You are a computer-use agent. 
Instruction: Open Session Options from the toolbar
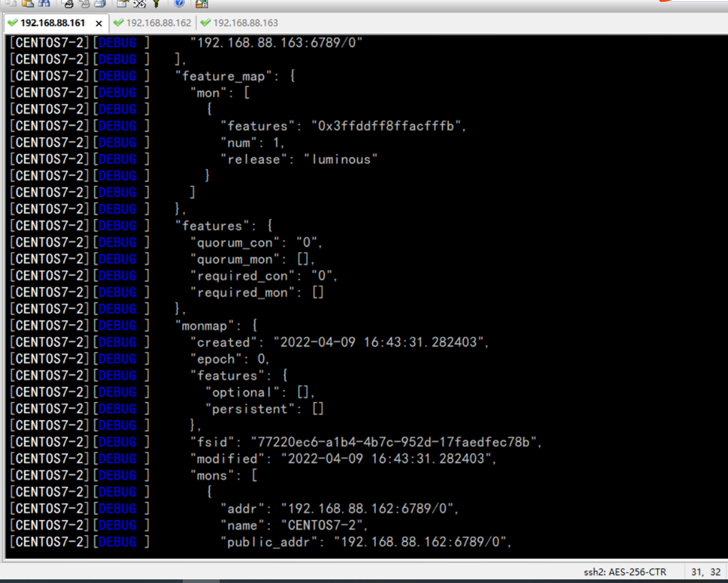pyautogui.click(x=123, y=3)
